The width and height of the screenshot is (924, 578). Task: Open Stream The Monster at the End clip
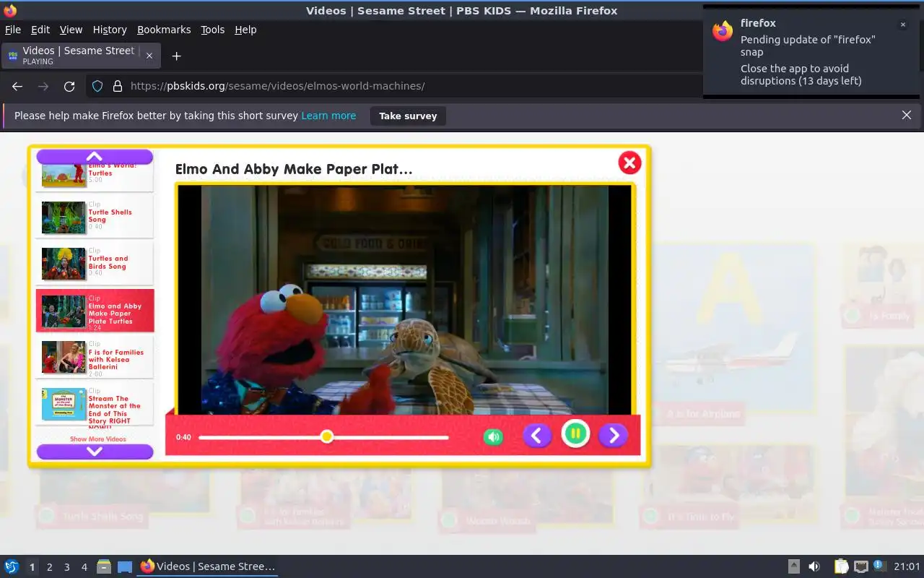coord(95,405)
